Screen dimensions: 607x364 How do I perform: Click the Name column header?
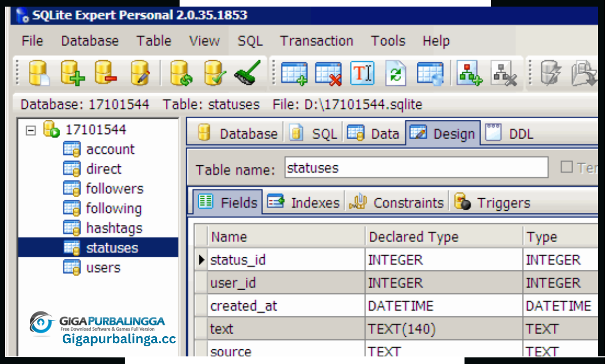tap(286, 237)
